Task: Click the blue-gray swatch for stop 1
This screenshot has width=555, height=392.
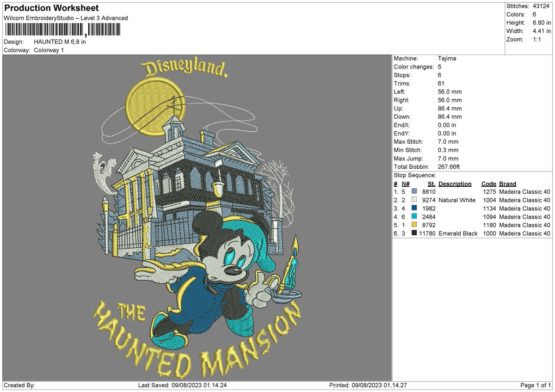Action: [414, 191]
